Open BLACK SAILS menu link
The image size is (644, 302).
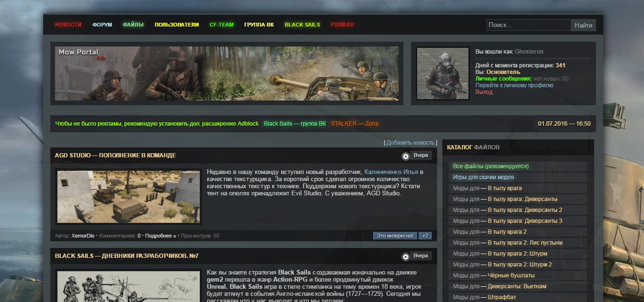tap(302, 25)
